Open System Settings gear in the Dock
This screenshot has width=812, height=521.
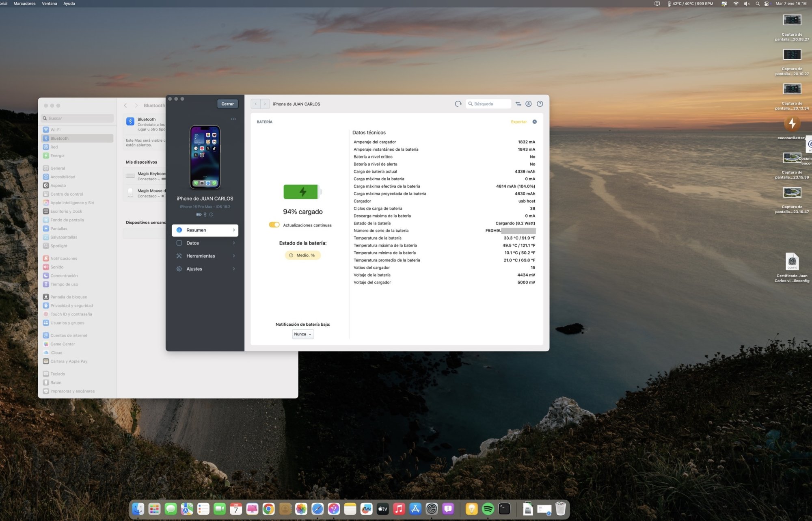pyautogui.click(x=432, y=508)
